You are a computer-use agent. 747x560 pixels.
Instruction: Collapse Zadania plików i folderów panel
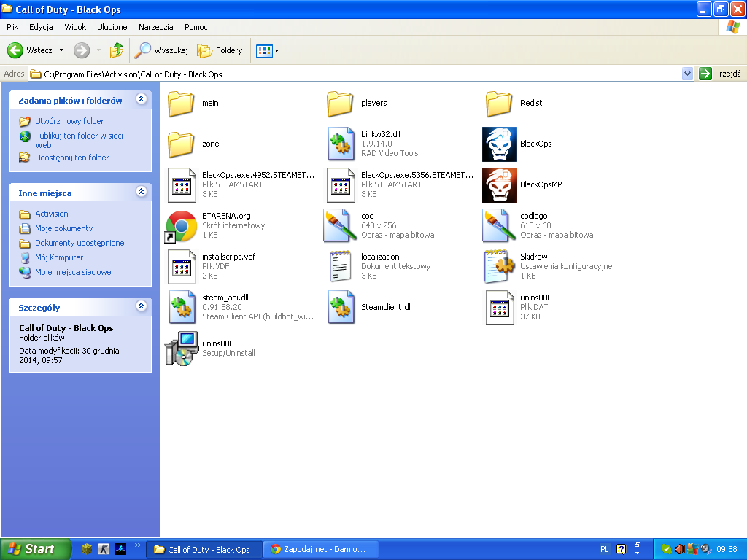point(141,99)
